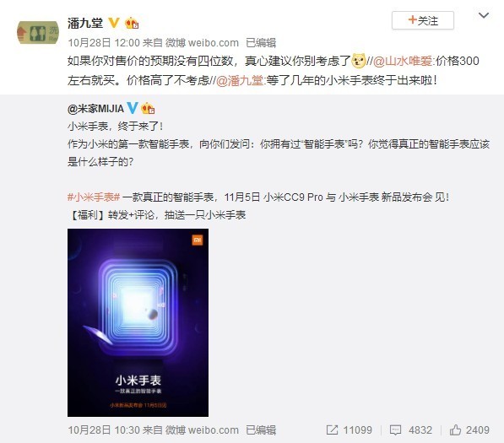Open the @山水唯爱 mention link
Viewport: 504px width, 443px height.
pyautogui.click(x=403, y=61)
